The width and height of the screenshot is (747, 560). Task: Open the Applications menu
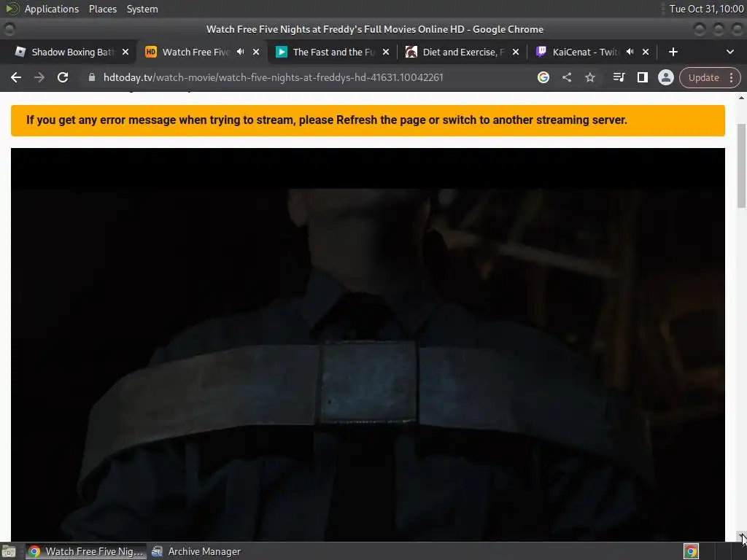click(x=52, y=9)
